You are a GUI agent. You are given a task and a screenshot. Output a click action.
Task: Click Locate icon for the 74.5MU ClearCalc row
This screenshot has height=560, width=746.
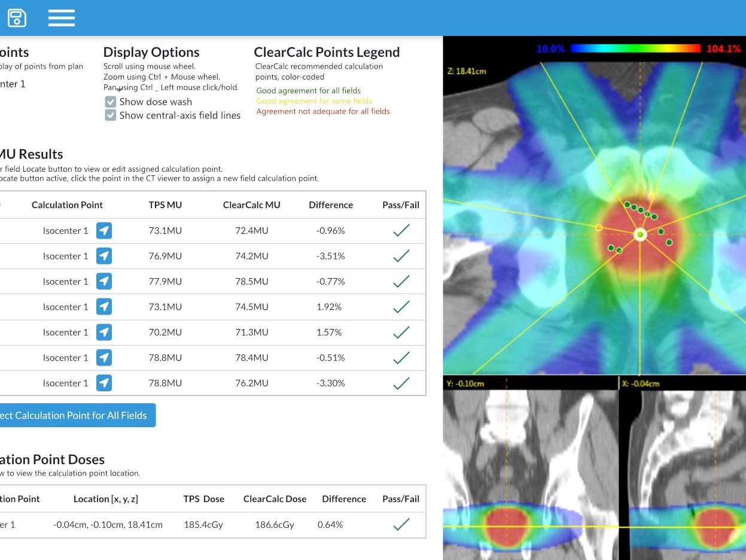tap(104, 307)
